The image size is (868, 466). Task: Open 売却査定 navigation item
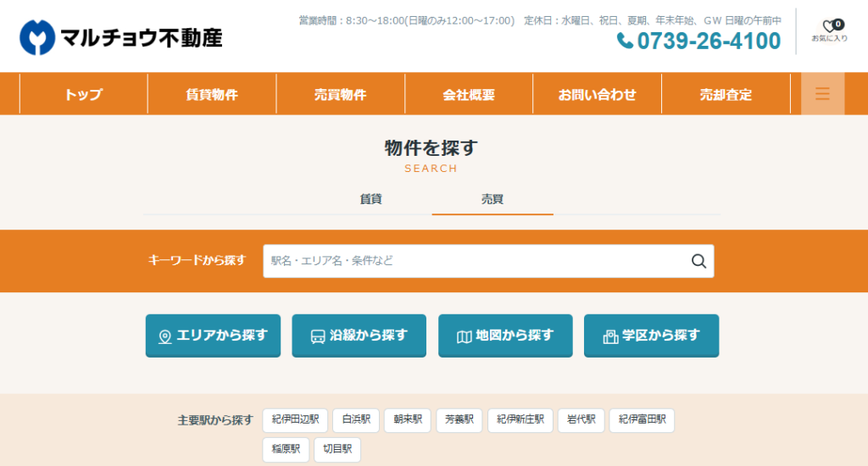[x=726, y=94]
